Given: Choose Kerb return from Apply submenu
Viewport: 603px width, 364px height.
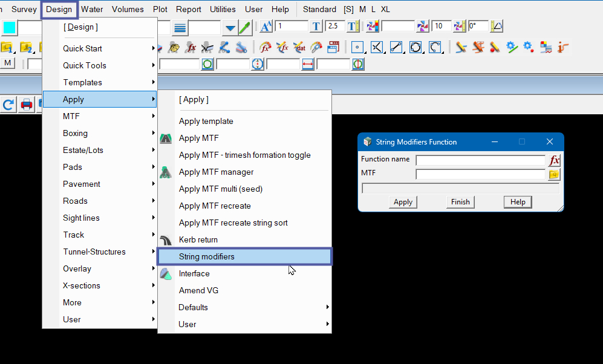Looking at the screenshot, I should pos(198,239).
